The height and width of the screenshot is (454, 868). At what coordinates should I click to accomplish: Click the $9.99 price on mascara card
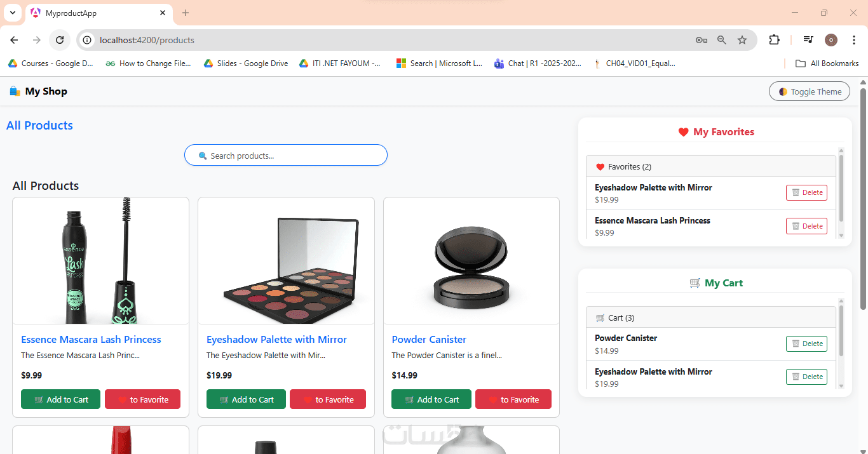coord(32,375)
